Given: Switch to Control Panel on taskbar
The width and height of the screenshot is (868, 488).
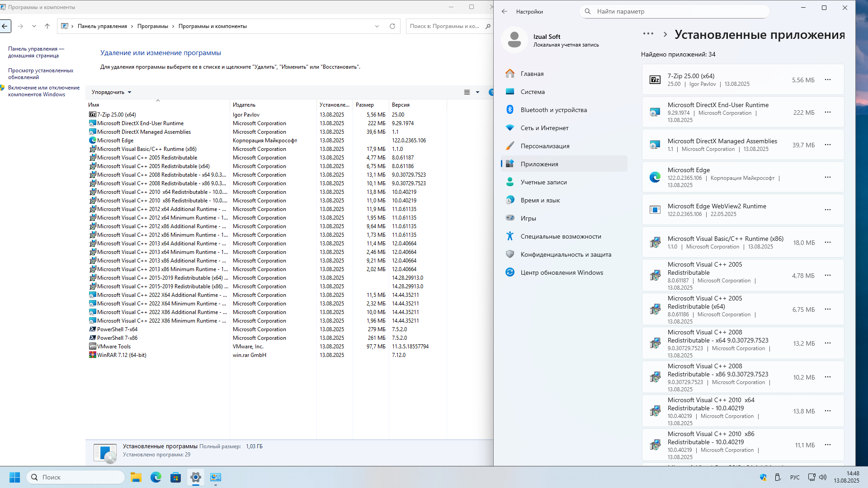Looking at the screenshot, I should (x=216, y=478).
